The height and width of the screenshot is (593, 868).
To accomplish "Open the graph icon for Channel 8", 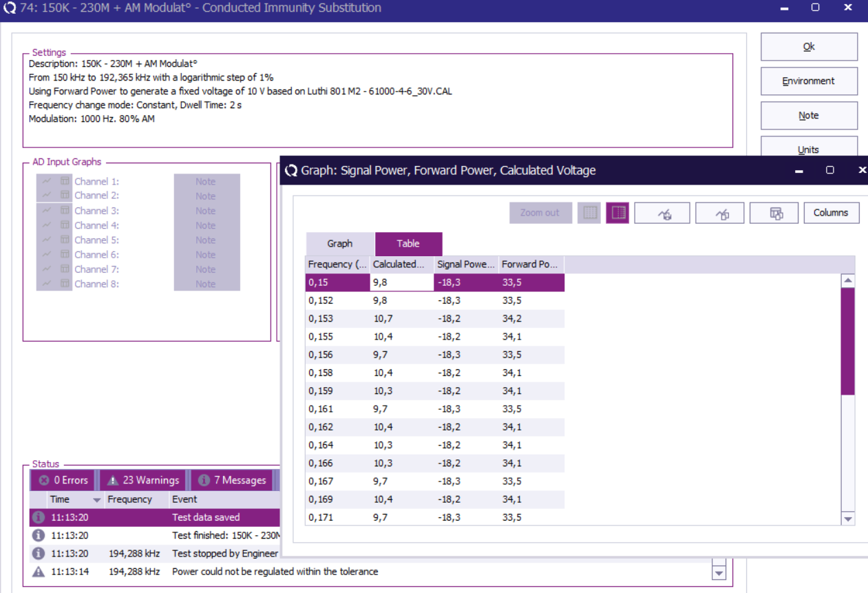I will [46, 283].
